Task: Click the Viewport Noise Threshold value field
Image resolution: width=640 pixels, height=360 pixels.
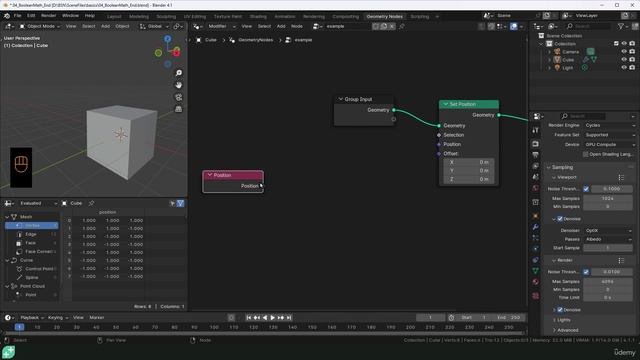Action: tap(612, 189)
